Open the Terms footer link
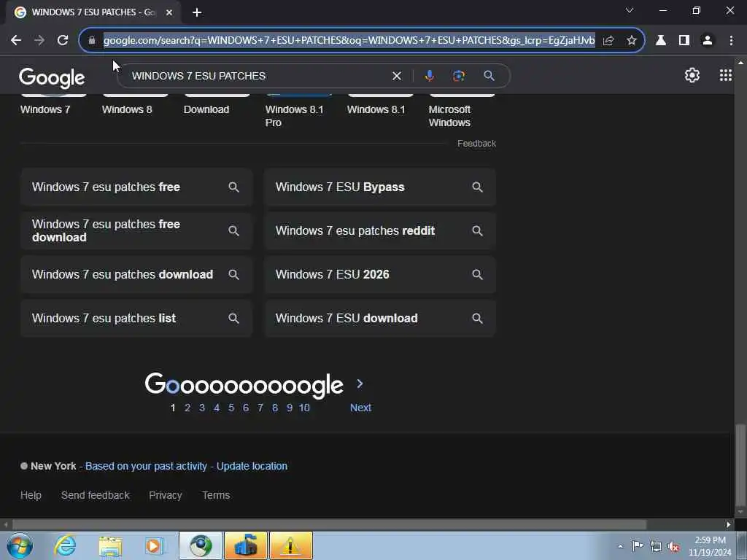This screenshot has width=747, height=560. [216, 495]
